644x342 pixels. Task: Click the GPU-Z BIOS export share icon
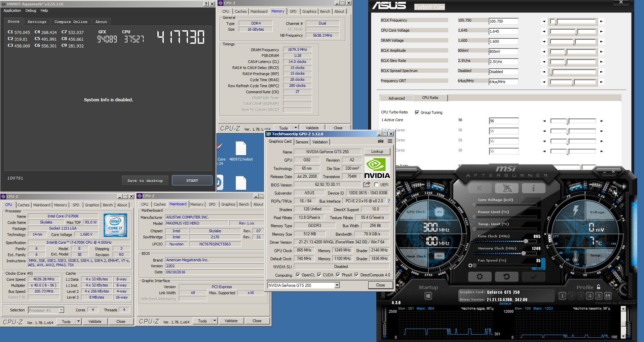[x=367, y=184]
